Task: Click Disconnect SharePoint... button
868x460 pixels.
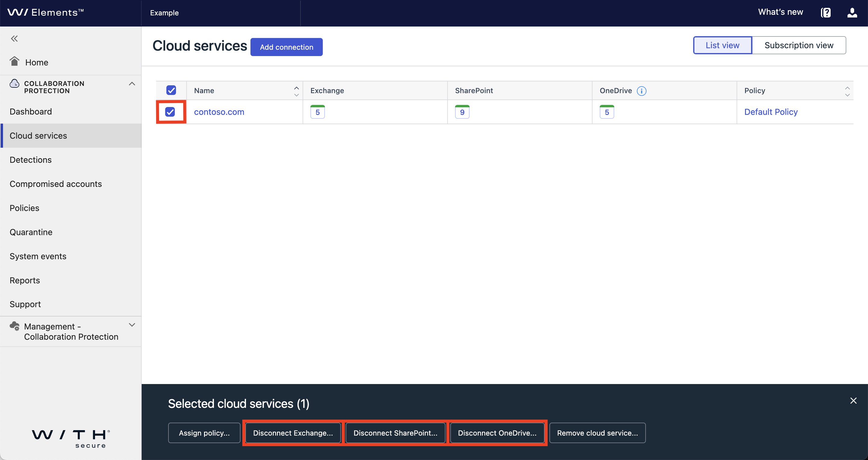Action: pyautogui.click(x=395, y=433)
